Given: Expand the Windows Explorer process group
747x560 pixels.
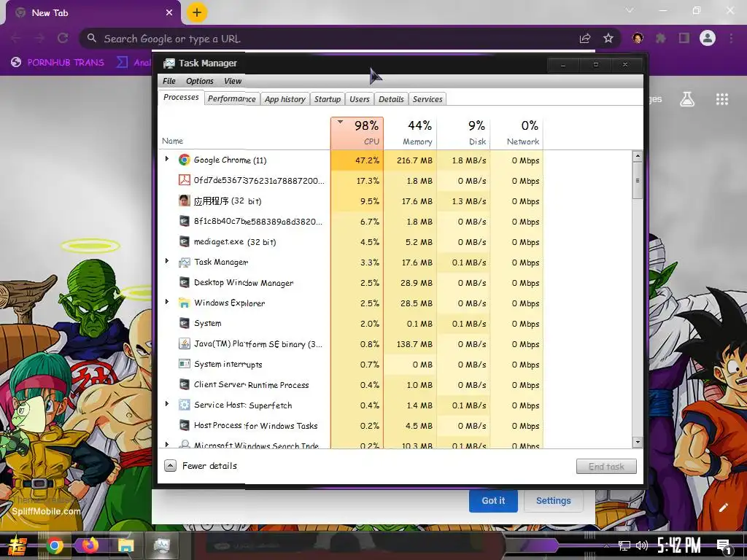Looking at the screenshot, I should pos(167,301).
